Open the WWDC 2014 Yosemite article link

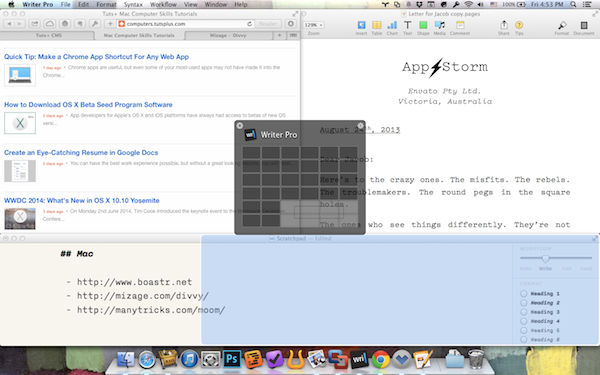click(82, 201)
